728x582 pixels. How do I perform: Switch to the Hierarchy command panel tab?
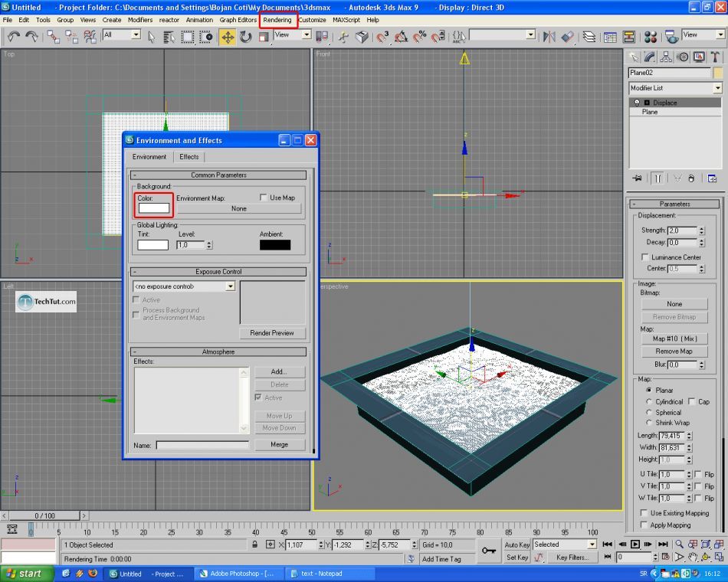click(x=666, y=57)
